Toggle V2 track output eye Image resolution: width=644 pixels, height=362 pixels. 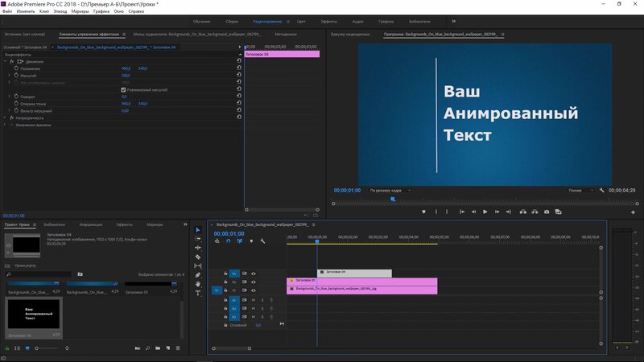tap(254, 282)
